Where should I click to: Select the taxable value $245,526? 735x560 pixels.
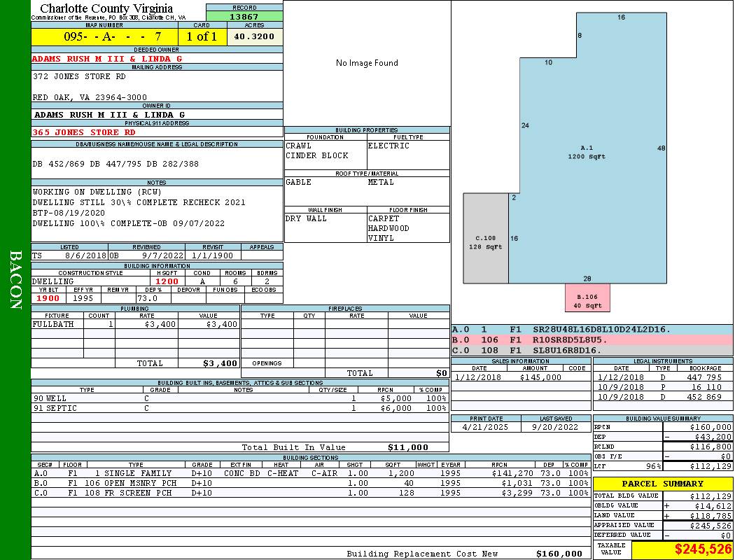[x=703, y=549]
